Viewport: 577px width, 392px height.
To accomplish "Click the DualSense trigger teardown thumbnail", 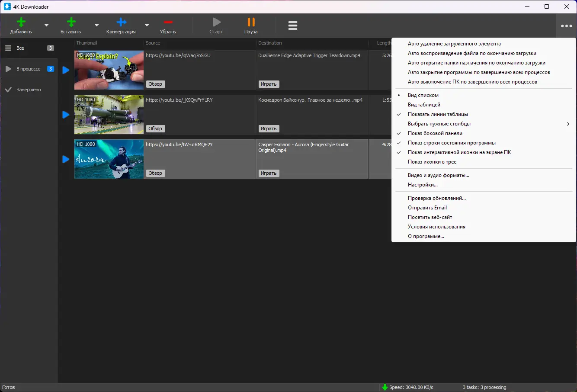I will 109,70.
